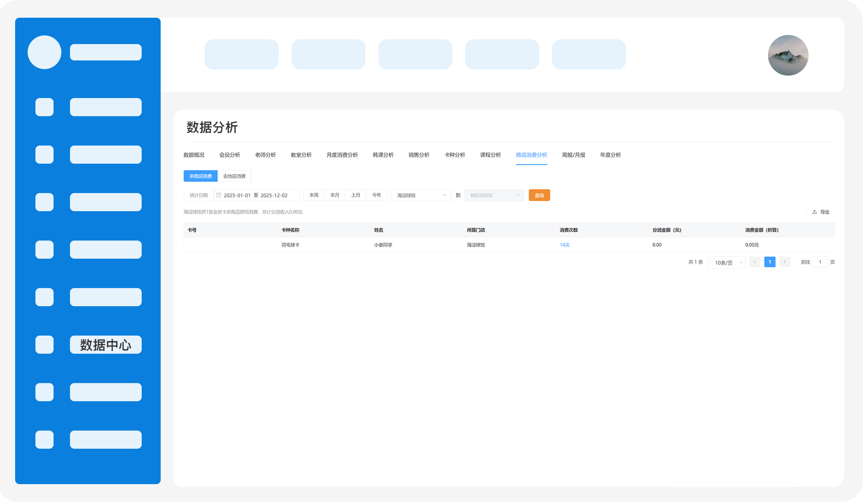
Task: Click the user avatar mountain photo
Action: [x=788, y=55]
